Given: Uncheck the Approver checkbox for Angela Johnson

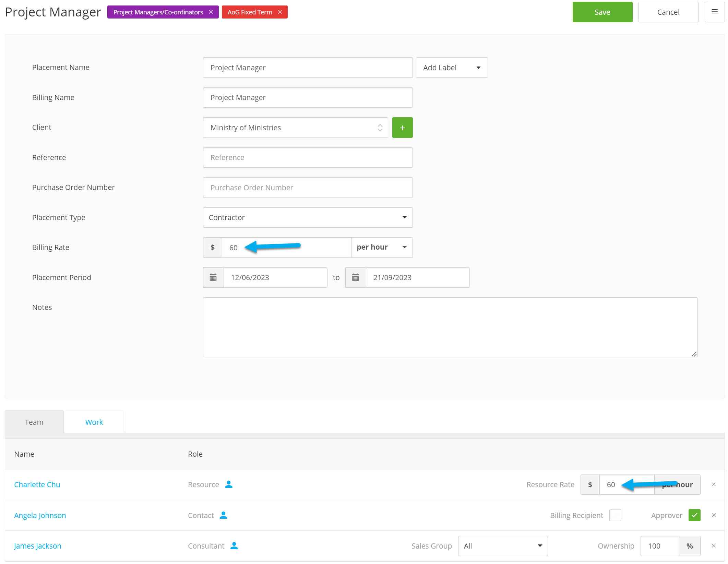Looking at the screenshot, I should (694, 515).
